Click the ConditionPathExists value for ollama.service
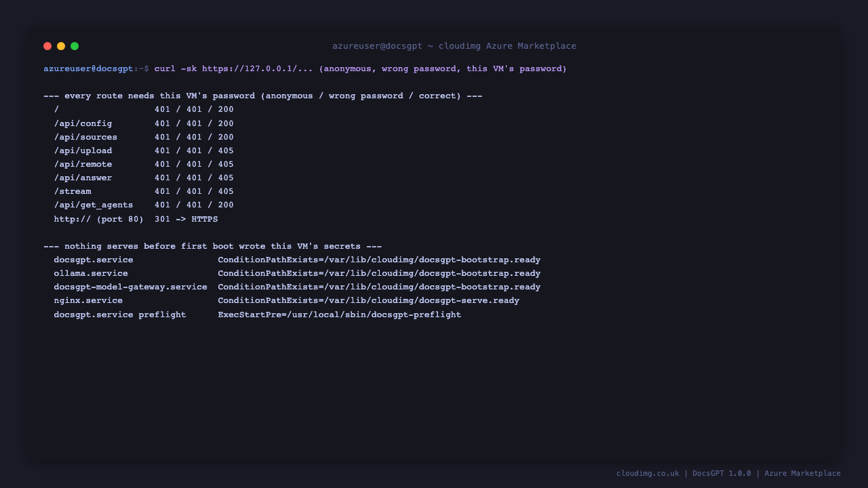The width and height of the screenshot is (868, 488). (379, 273)
